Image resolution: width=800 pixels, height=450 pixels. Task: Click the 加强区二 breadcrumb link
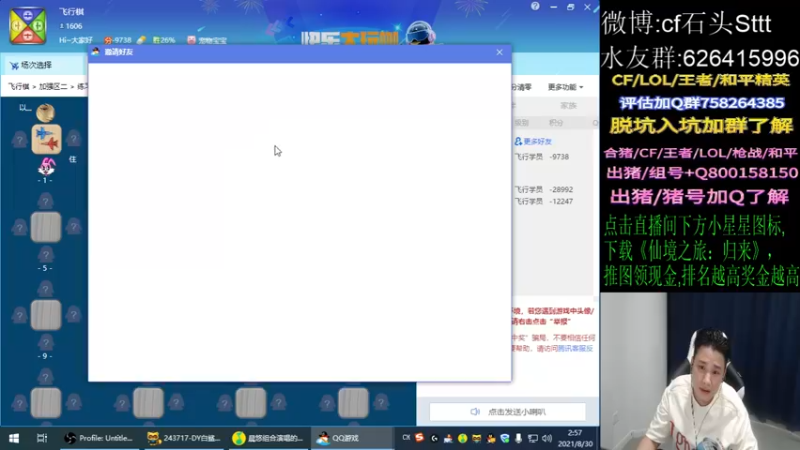(53, 87)
